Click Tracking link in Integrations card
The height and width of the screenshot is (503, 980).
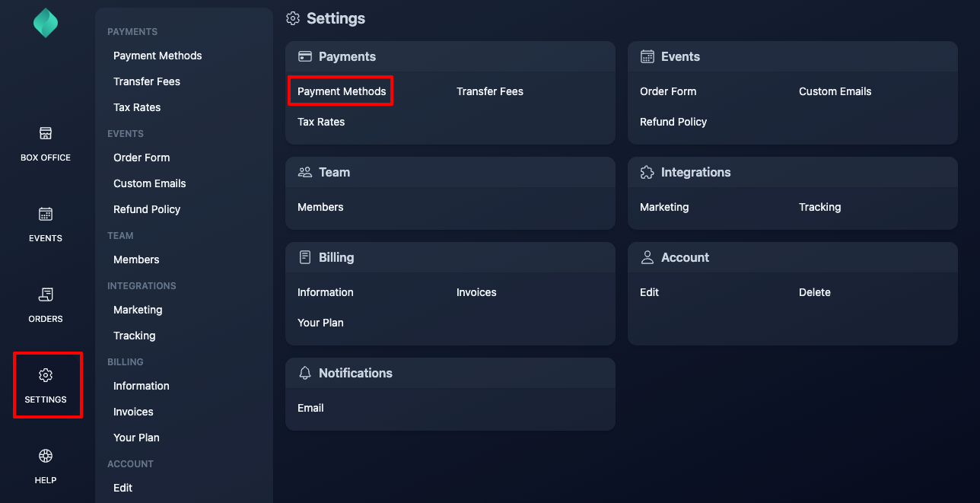click(820, 207)
